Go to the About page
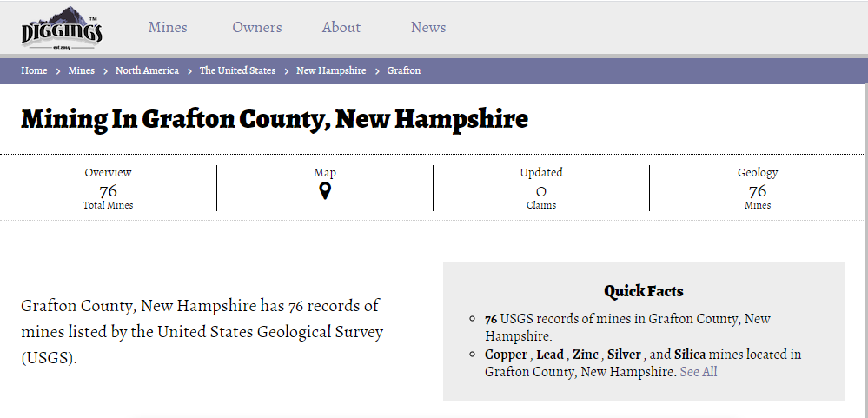 point(341,27)
